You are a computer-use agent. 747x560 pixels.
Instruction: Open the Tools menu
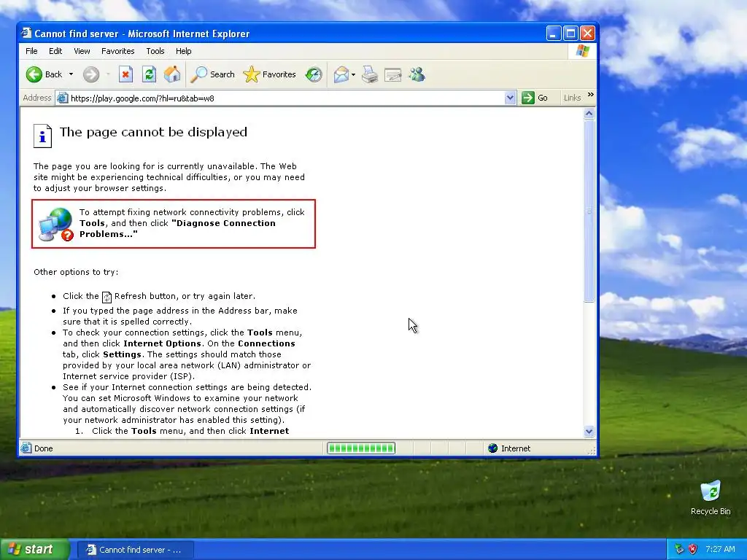pos(155,51)
